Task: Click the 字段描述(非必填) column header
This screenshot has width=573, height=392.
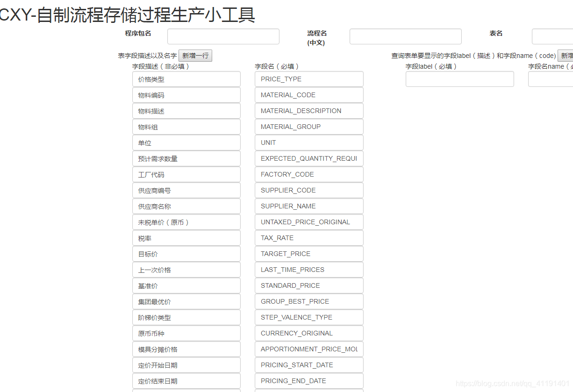Action: pos(161,66)
